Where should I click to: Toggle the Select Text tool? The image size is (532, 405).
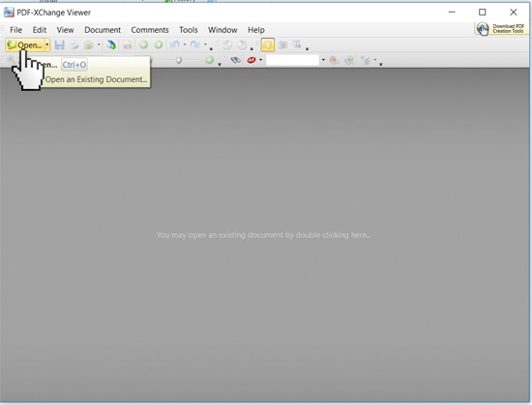(297, 44)
